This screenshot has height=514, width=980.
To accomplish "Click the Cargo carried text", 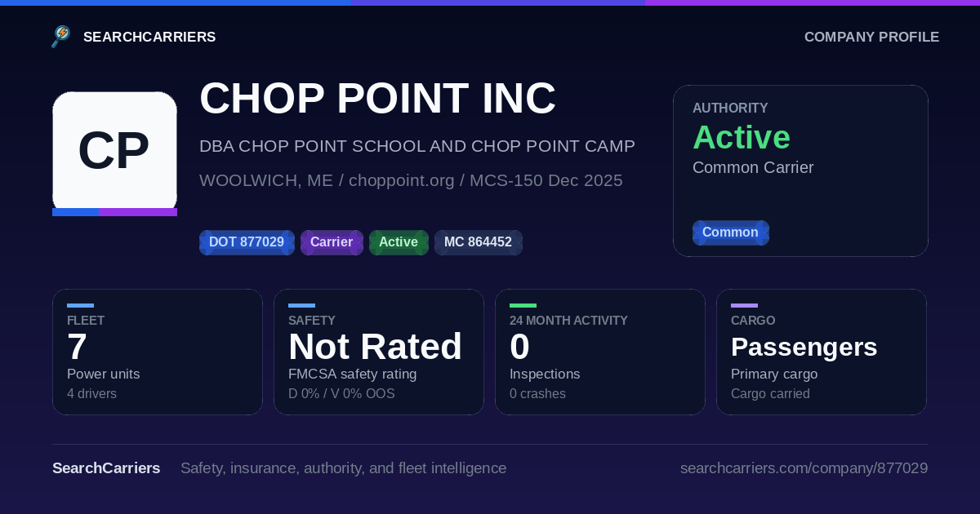I will point(770,394).
